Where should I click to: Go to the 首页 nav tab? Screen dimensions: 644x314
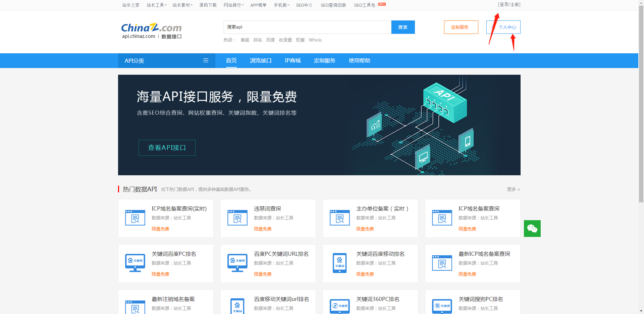pyautogui.click(x=231, y=61)
